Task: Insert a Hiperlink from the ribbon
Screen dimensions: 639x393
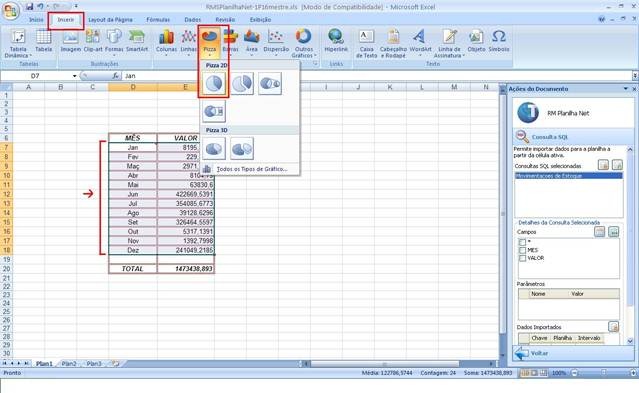Action: coord(336,41)
